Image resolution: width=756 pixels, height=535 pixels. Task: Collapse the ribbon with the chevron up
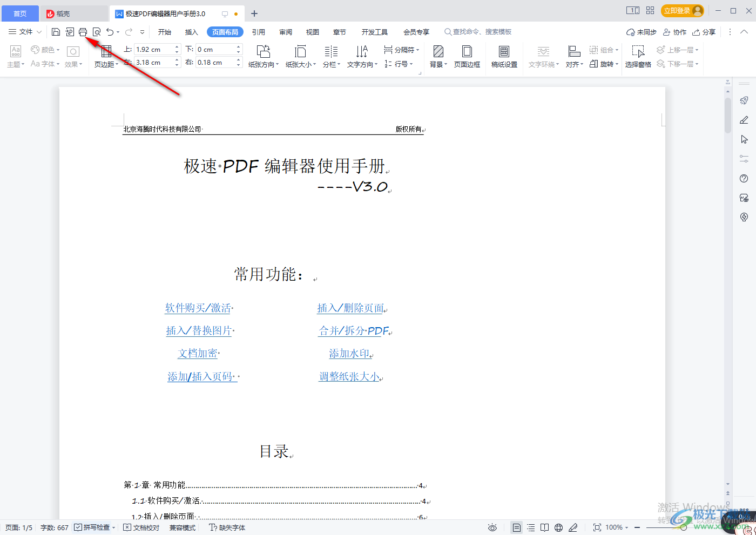(x=744, y=32)
